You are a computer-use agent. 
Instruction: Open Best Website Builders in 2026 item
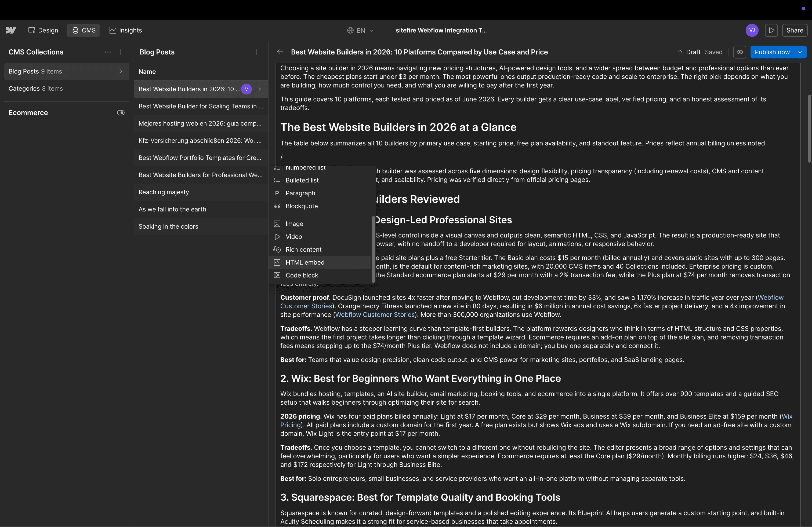coord(201,89)
